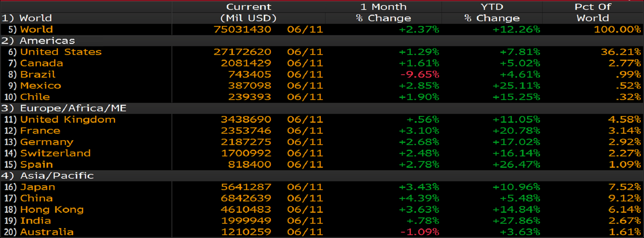Open the Chile entry

tap(35, 97)
